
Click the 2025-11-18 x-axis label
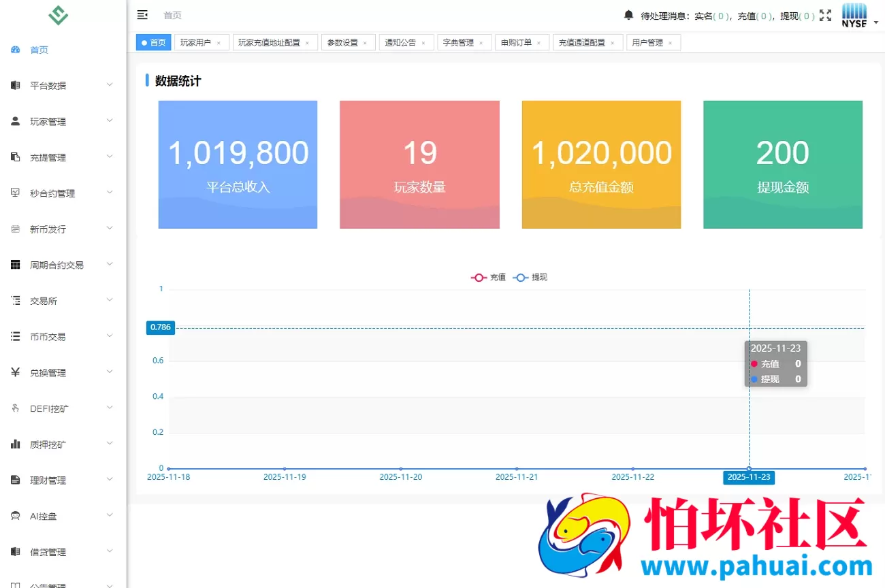tap(169, 477)
